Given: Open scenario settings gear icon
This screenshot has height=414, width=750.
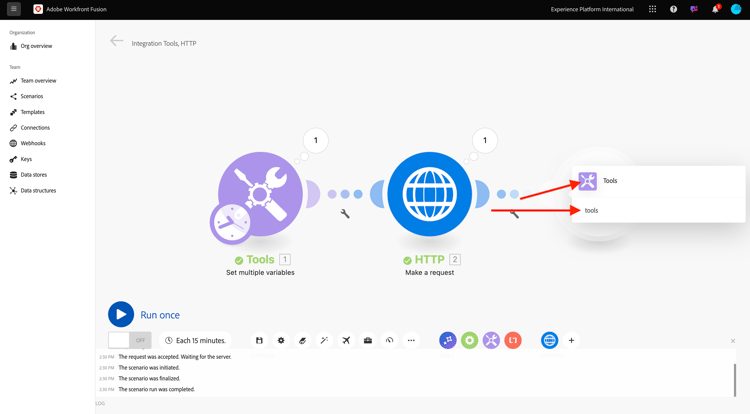Looking at the screenshot, I should [281, 340].
